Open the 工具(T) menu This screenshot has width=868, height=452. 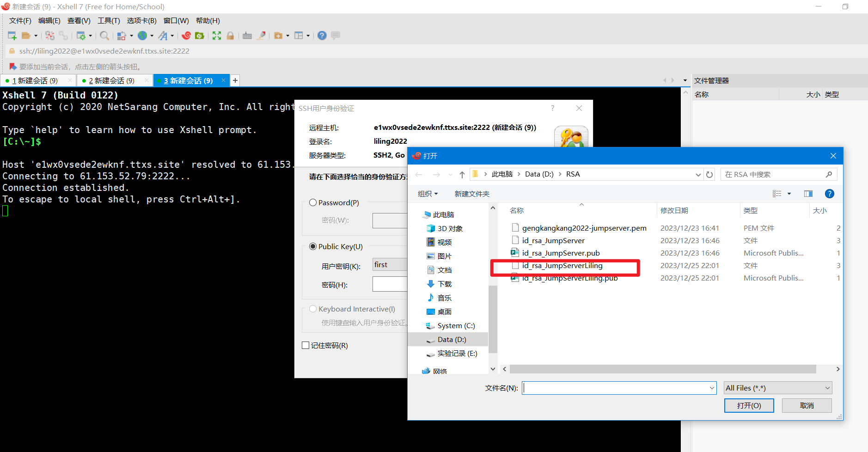pyautogui.click(x=109, y=21)
